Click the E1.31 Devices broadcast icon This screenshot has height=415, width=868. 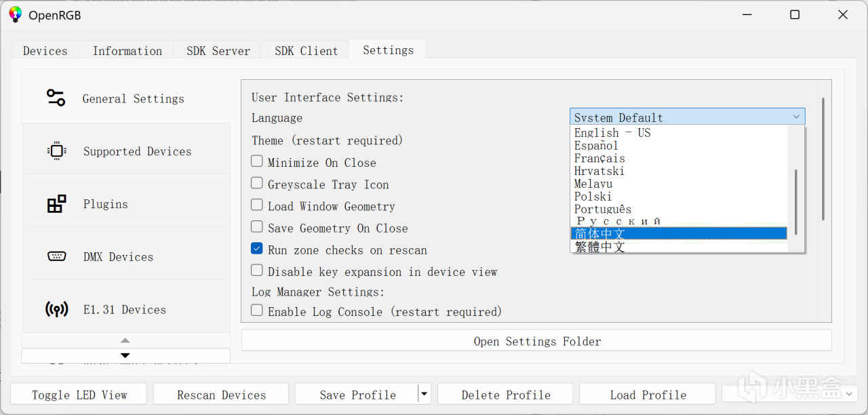(x=56, y=310)
